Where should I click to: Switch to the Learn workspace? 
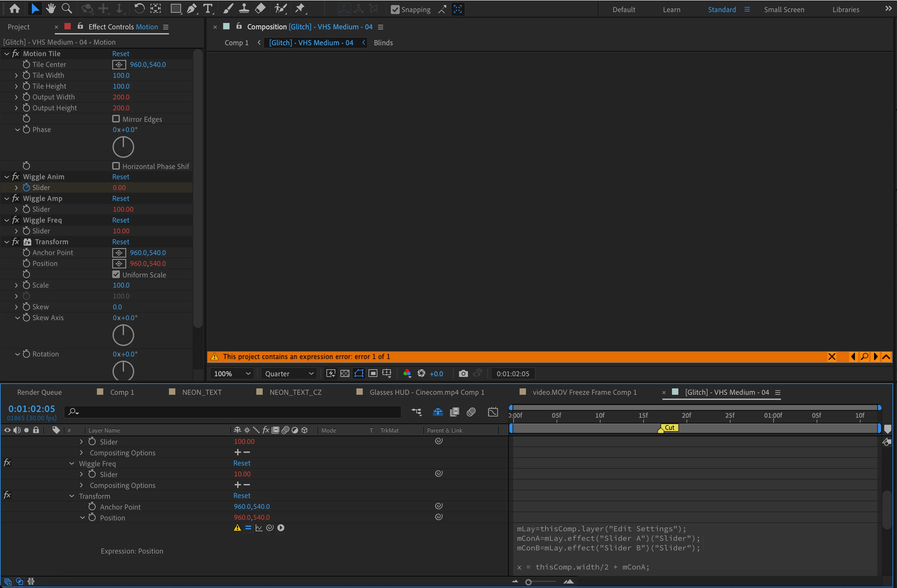[671, 10]
